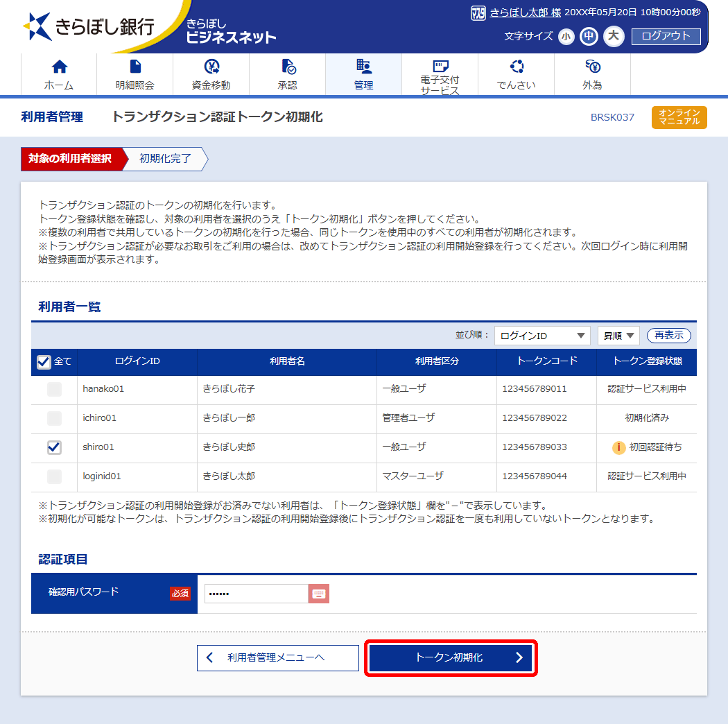
Task: Open the 資金移動 yen transfer icon
Action: point(211,67)
